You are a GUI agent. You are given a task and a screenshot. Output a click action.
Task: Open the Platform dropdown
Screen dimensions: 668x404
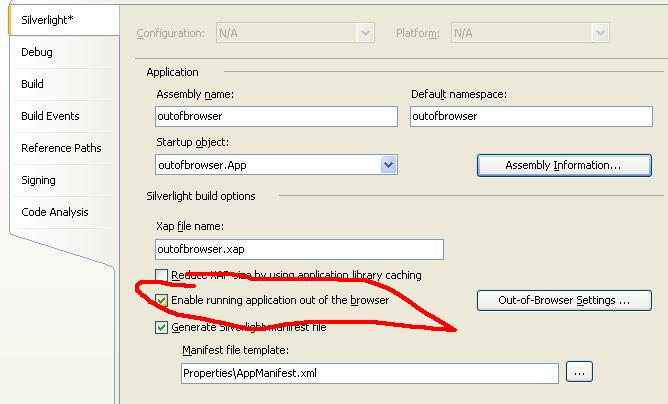[600, 33]
